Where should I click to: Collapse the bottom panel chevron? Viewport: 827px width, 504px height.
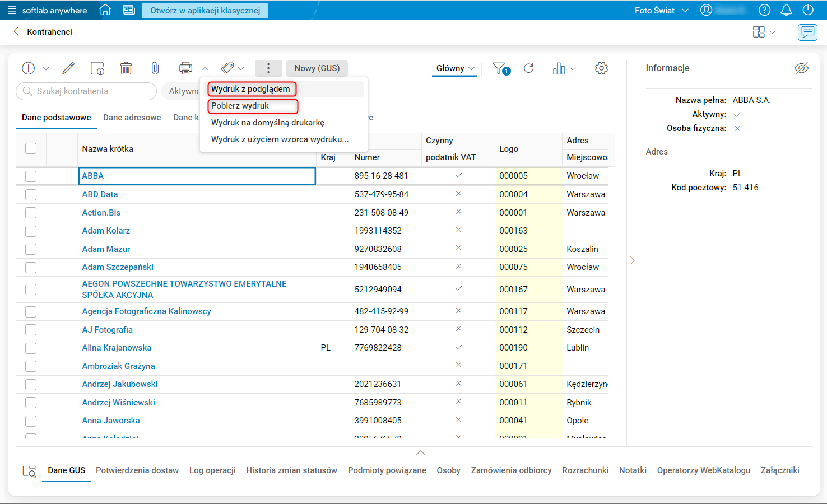(421, 452)
